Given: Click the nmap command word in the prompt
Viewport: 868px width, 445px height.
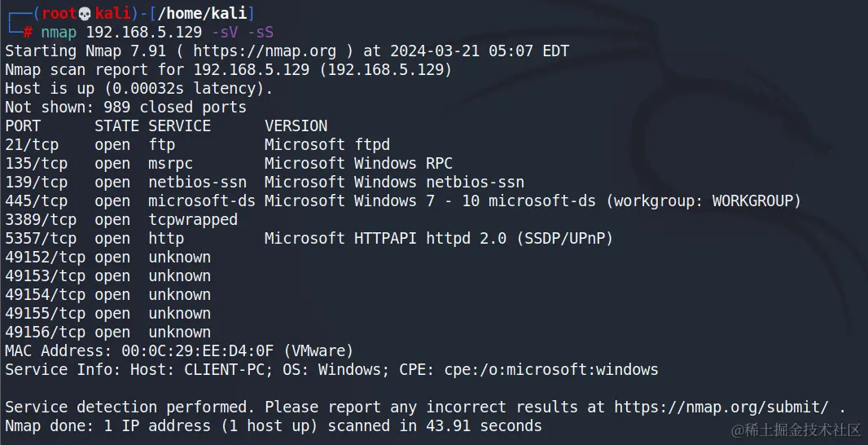Looking at the screenshot, I should click(59, 32).
